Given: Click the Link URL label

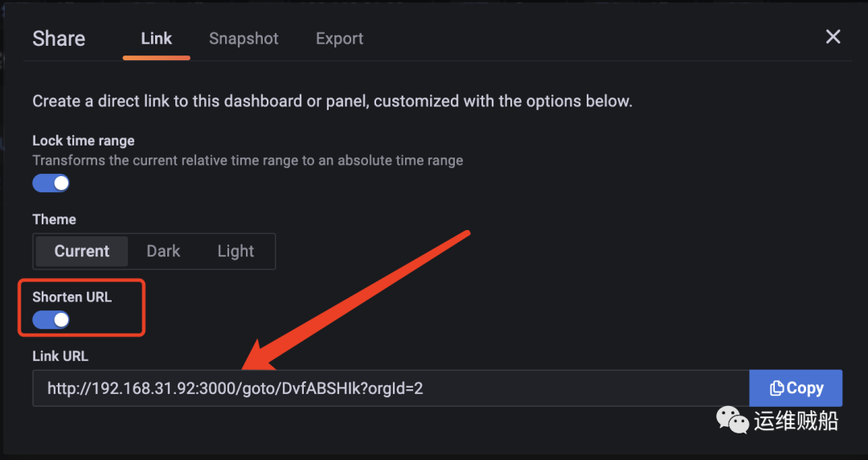Looking at the screenshot, I should [x=60, y=355].
